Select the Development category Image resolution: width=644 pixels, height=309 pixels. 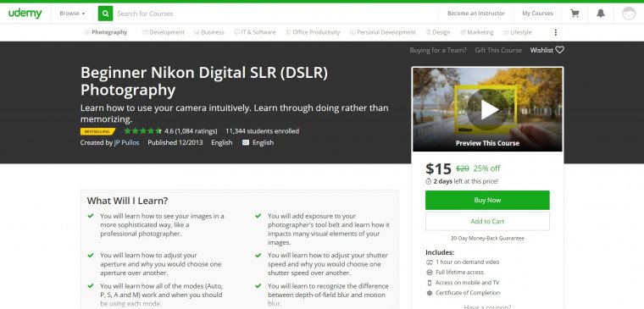point(164,32)
